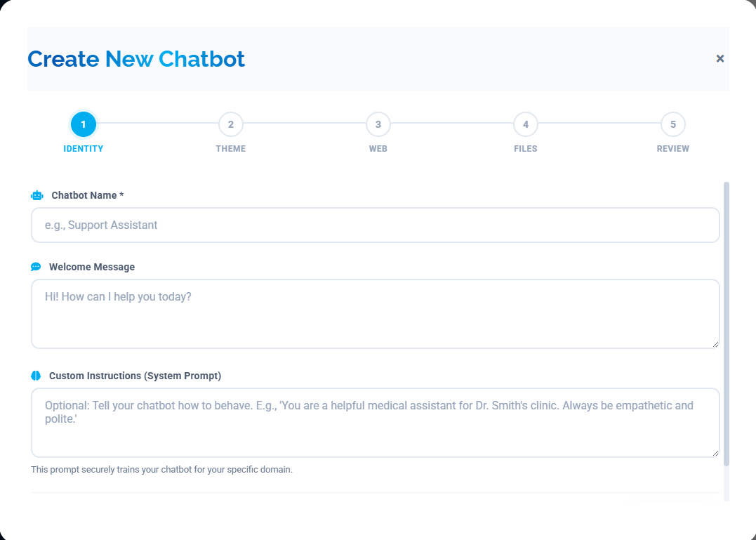Click the Custom Instructions (System Prompt) label

tap(135, 376)
